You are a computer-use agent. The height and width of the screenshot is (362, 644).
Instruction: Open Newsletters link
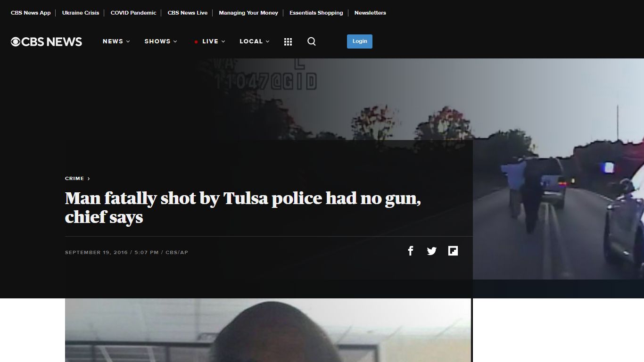[x=370, y=13]
